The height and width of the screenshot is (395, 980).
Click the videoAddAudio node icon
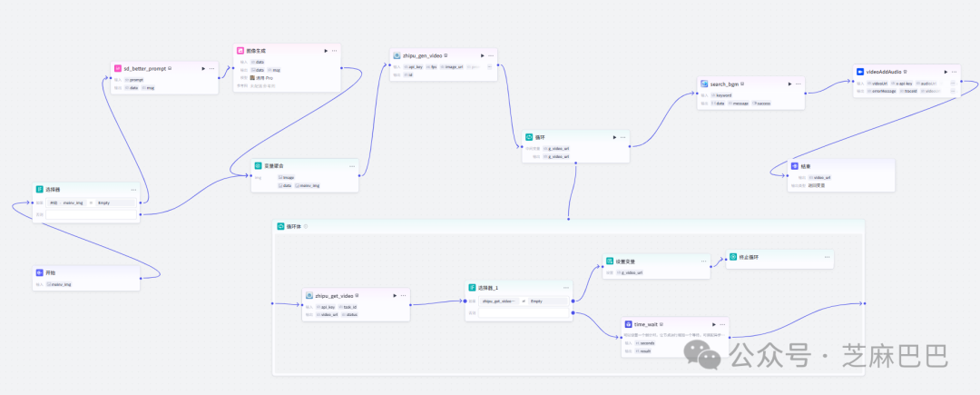tap(860, 71)
